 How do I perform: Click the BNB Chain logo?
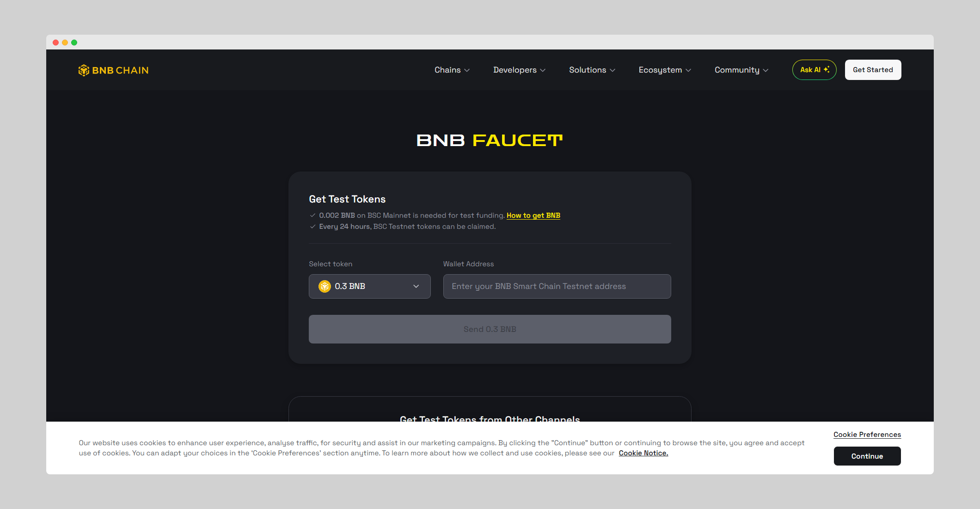pos(113,70)
